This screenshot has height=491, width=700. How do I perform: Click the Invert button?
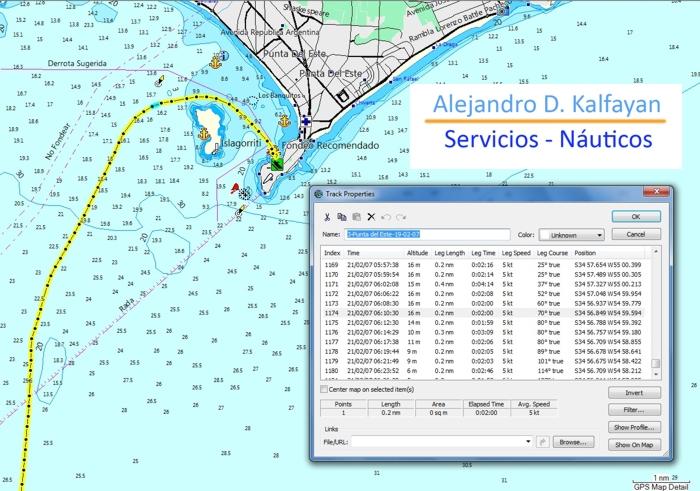pos(634,393)
